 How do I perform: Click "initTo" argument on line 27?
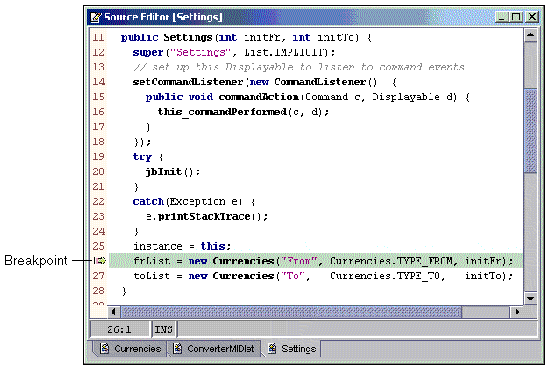pyautogui.click(x=484, y=276)
